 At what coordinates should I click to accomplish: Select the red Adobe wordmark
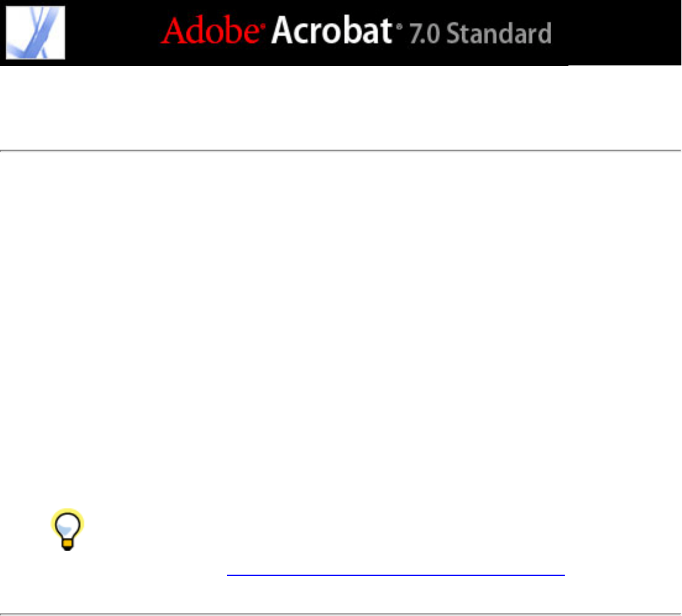212,30
